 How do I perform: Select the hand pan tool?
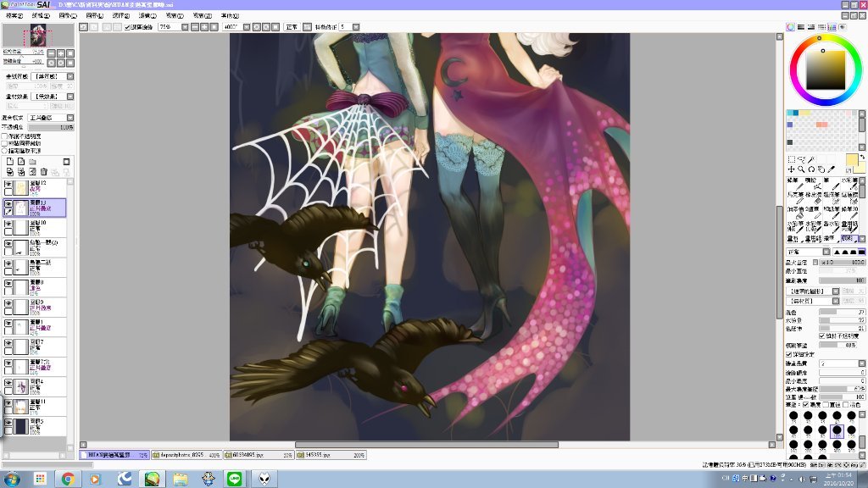(x=821, y=169)
